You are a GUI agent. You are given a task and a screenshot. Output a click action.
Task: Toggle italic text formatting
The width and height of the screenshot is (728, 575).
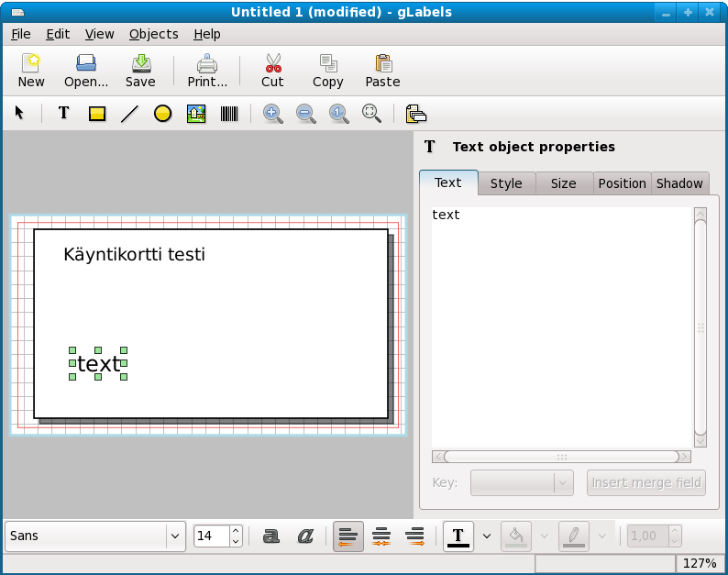pos(305,536)
